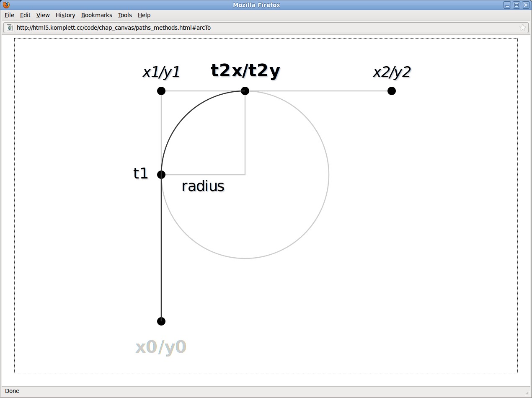Click the resize grip in status bar corner
The height and width of the screenshot is (398, 532).
tap(528, 393)
